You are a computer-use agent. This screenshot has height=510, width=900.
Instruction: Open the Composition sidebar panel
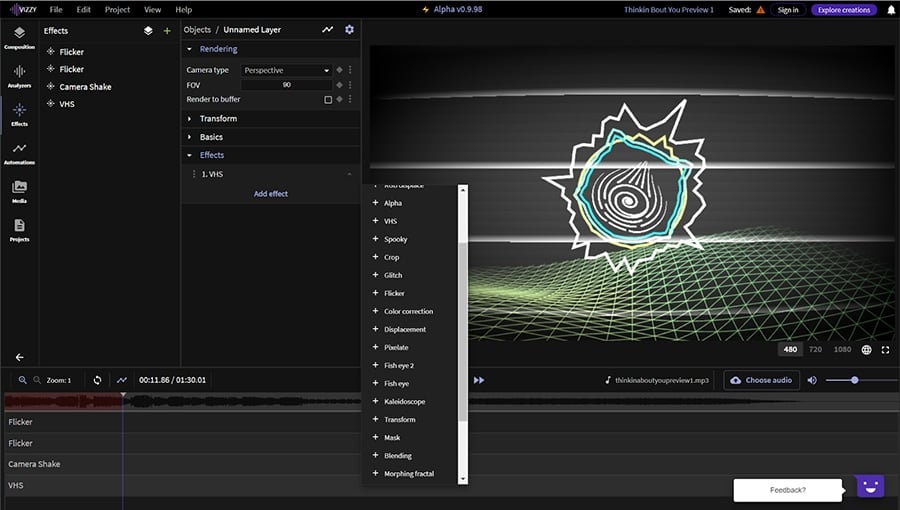(20, 37)
